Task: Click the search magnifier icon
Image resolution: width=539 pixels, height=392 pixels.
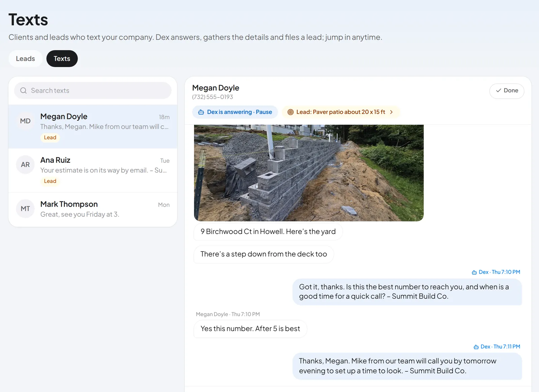Action: (23, 91)
